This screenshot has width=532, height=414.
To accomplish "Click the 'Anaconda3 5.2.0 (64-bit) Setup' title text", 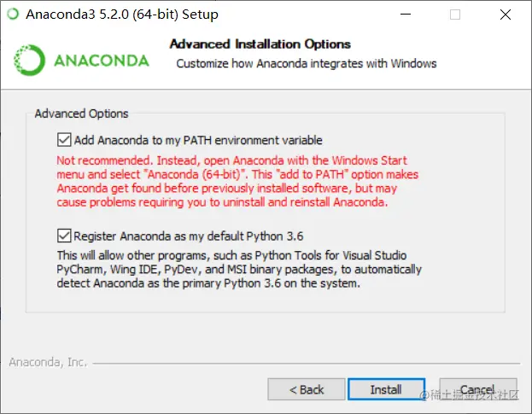I will click(x=121, y=15).
